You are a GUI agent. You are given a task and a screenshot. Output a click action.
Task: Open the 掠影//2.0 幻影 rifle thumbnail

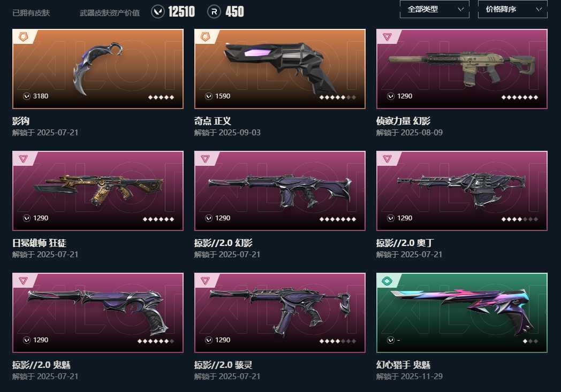(x=280, y=191)
